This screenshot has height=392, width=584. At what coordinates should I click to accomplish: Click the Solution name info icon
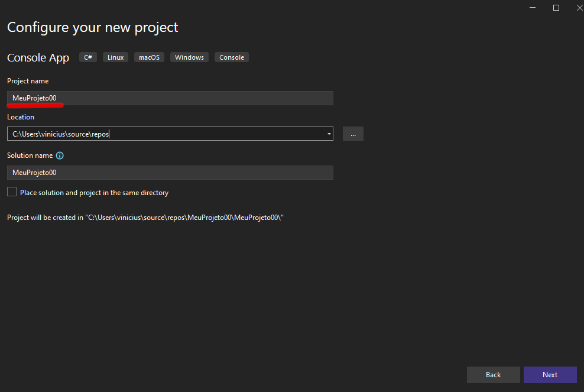tap(60, 155)
